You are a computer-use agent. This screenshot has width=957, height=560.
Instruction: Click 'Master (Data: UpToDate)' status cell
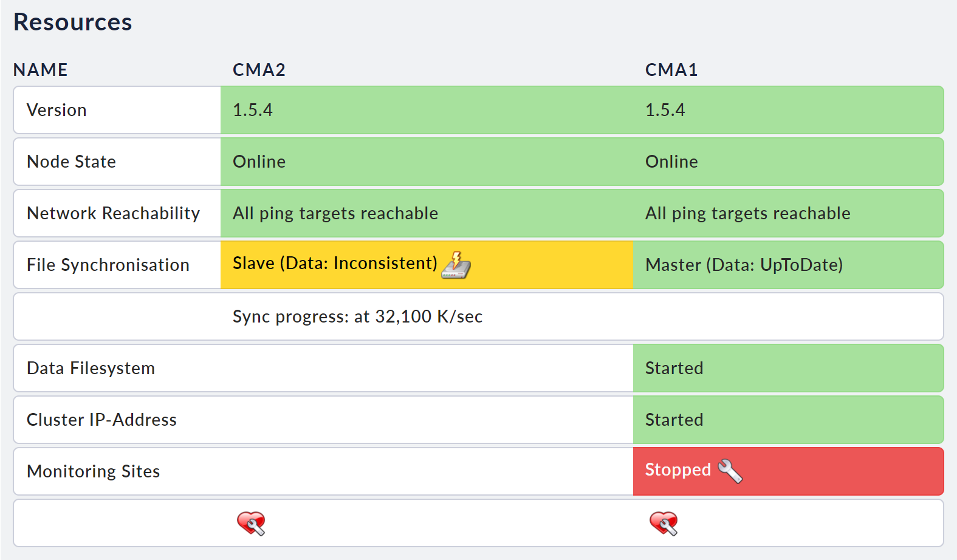coord(788,265)
